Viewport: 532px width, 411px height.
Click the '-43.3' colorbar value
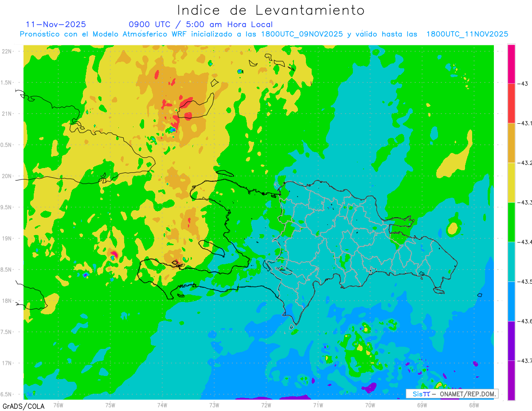tap(524, 202)
